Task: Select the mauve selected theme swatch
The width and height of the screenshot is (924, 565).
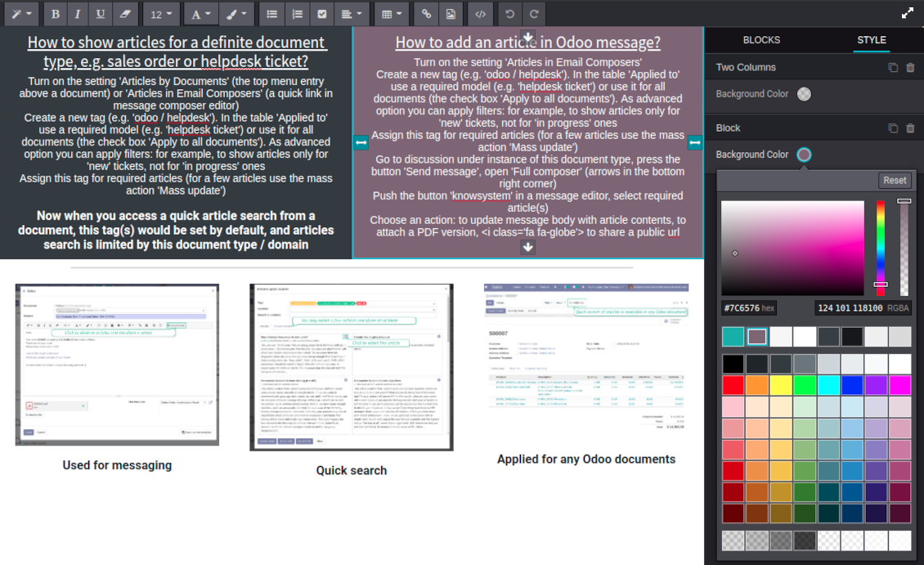Action: coord(757,336)
